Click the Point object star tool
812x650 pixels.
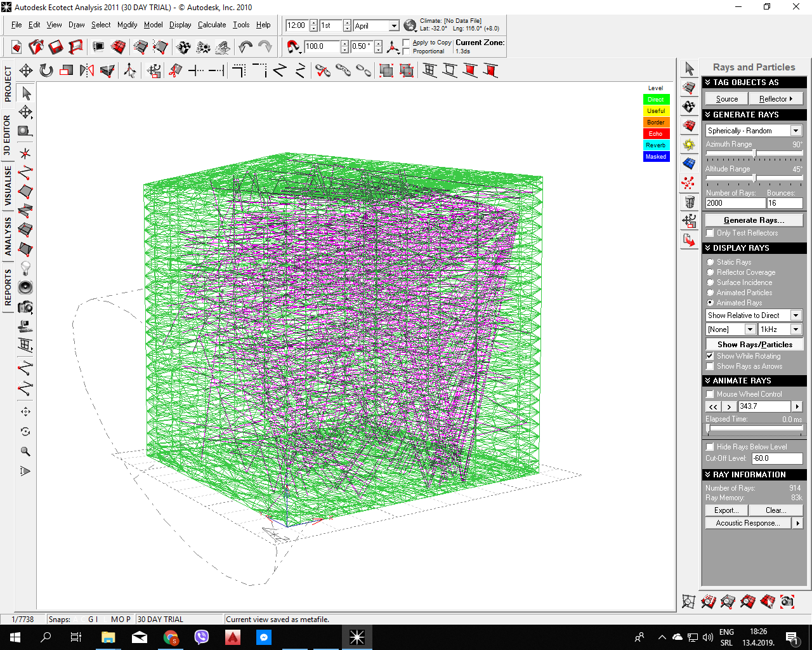point(25,154)
